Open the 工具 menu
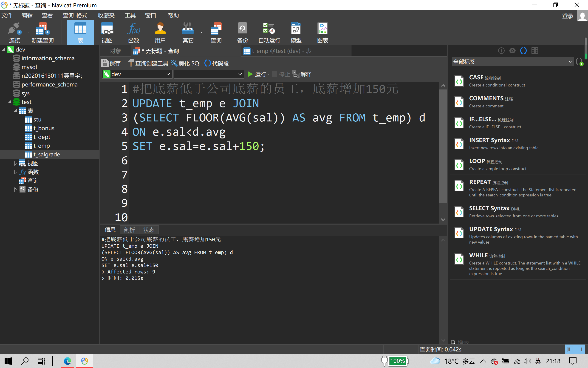This screenshot has width=588, height=368. click(x=130, y=15)
